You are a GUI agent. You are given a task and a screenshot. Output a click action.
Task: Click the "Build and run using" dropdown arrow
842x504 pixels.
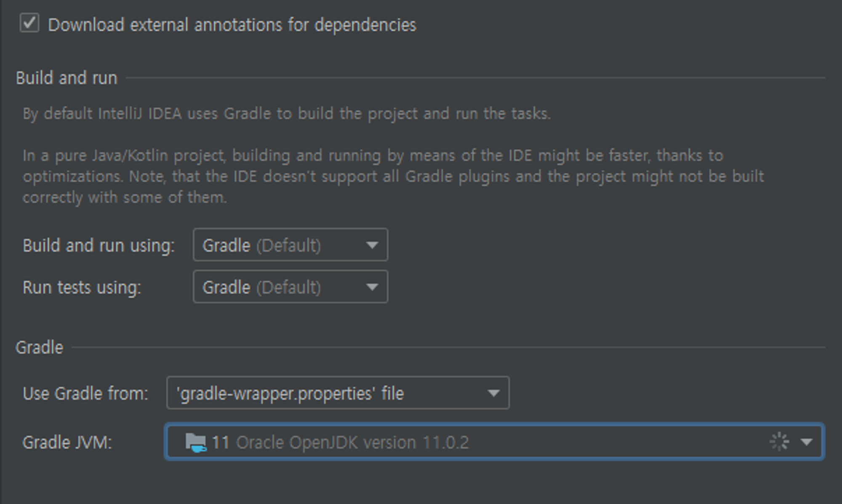pyautogui.click(x=372, y=245)
